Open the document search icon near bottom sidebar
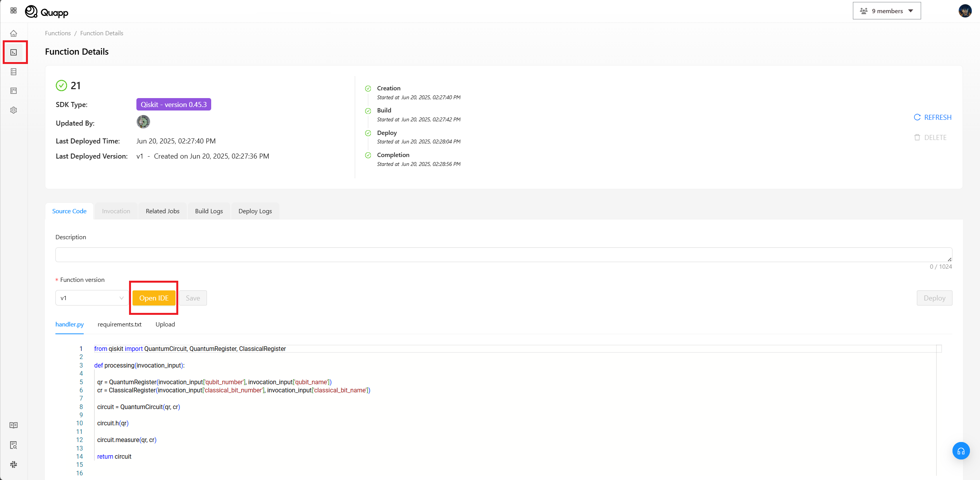The width and height of the screenshot is (980, 480). 14,445
